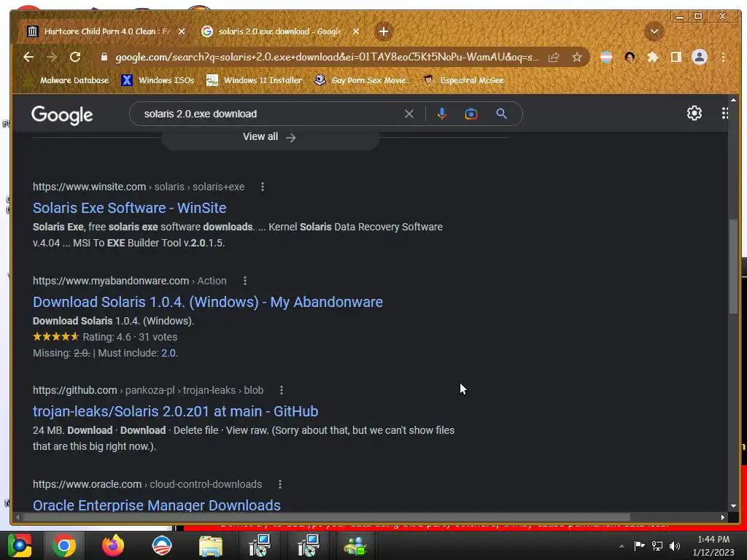This screenshot has width=747, height=560.
Task: Clear the search query with the X
Action: tap(409, 114)
